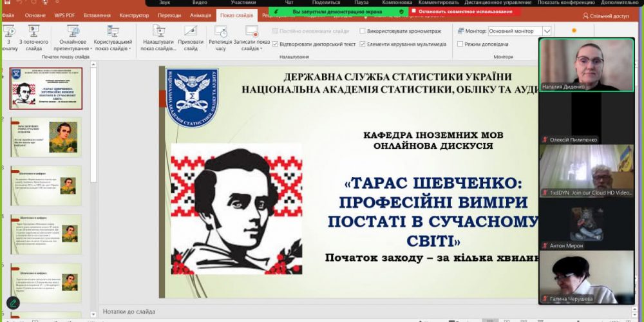This screenshot has width=644, height=322.
Task: Click the presentation icon in quick access toolbar
Action: [x=45, y=2]
